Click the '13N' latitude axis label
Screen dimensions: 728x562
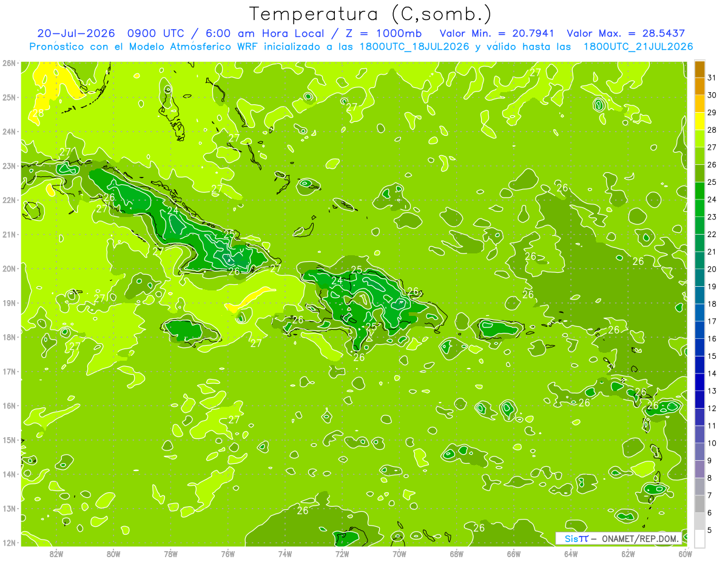click(x=9, y=509)
